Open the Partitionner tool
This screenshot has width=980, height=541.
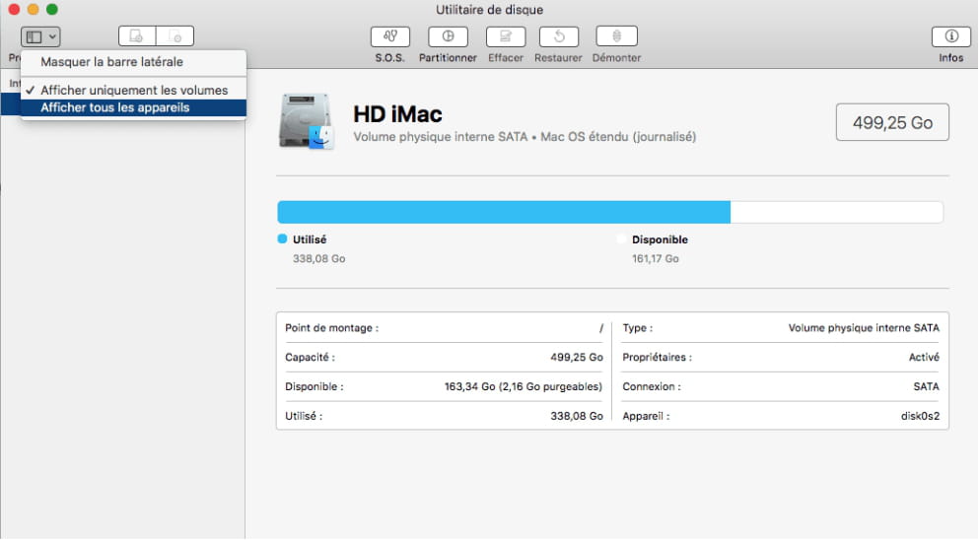pos(448,36)
